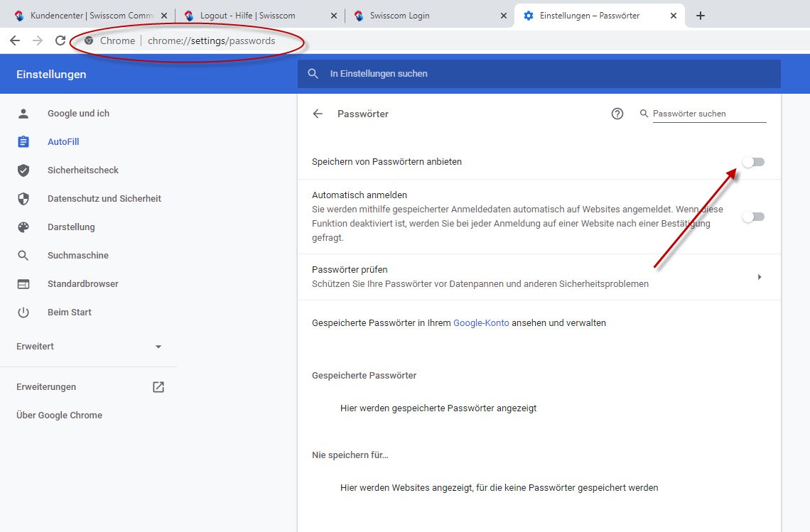
Task: Open 'Über Google Chrome' page
Action: (x=59, y=416)
